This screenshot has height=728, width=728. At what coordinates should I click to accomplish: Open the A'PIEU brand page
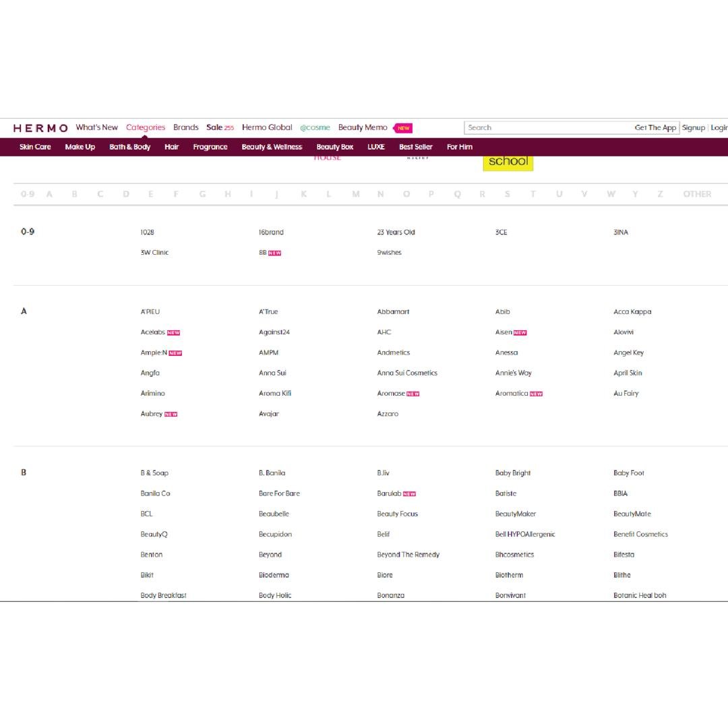[150, 312]
